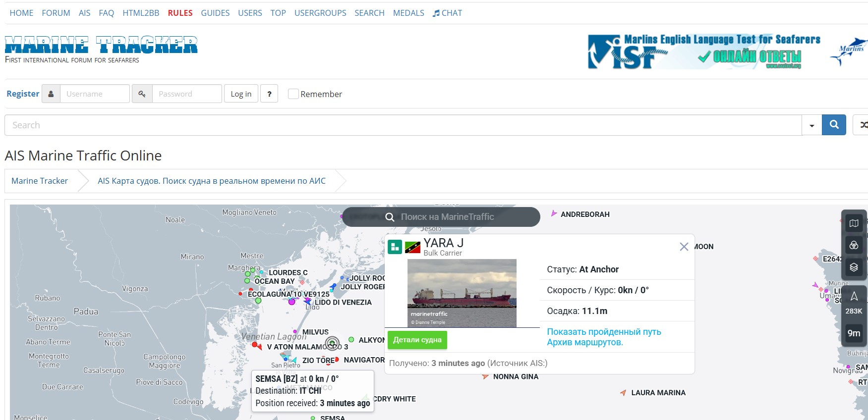Click the map view icon in sidebar

pyautogui.click(x=854, y=223)
